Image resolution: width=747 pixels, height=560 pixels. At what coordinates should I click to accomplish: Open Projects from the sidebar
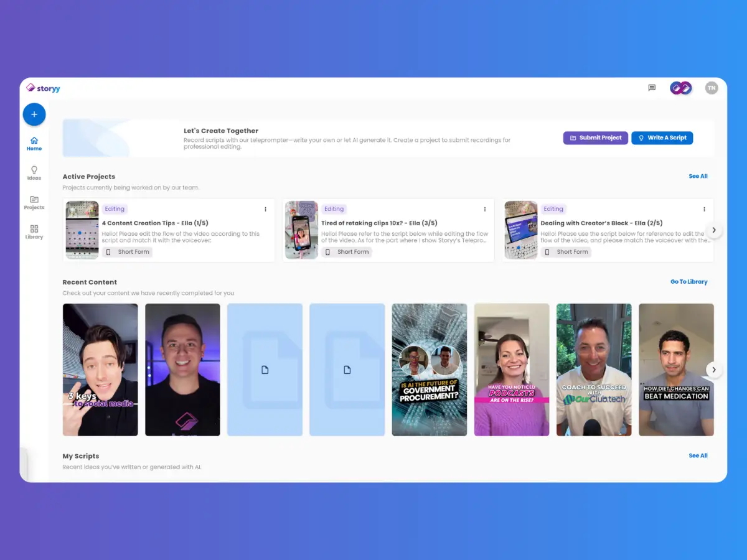pyautogui.click(x=34, y=202)
